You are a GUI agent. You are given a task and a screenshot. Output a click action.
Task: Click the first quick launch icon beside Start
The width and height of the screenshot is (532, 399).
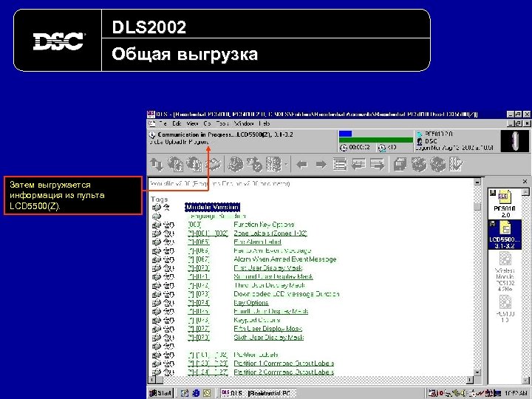[x=185, y=393]
